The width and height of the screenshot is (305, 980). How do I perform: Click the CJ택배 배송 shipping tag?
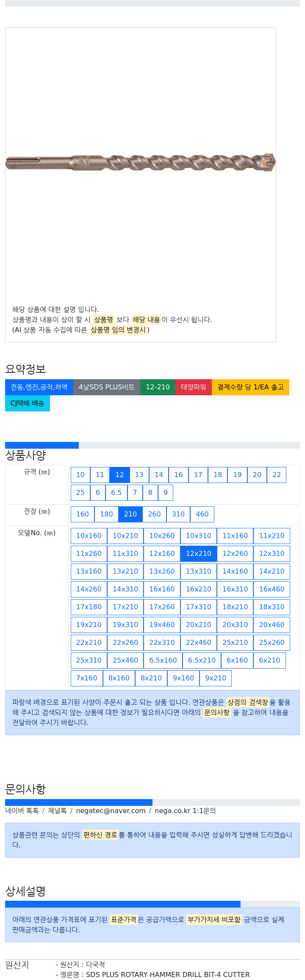[28, 403]
